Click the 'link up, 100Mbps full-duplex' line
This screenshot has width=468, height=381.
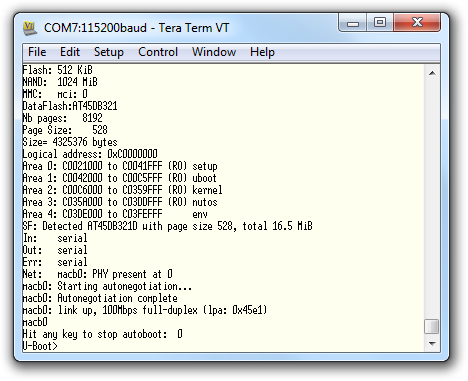tap(145, 310)
